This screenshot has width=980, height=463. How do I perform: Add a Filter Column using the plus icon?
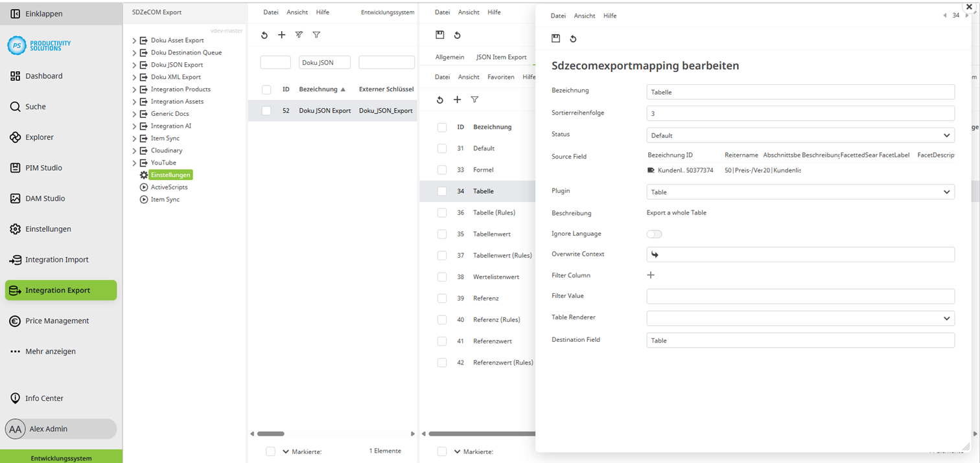pyautogui.click(x=651, y=275)
